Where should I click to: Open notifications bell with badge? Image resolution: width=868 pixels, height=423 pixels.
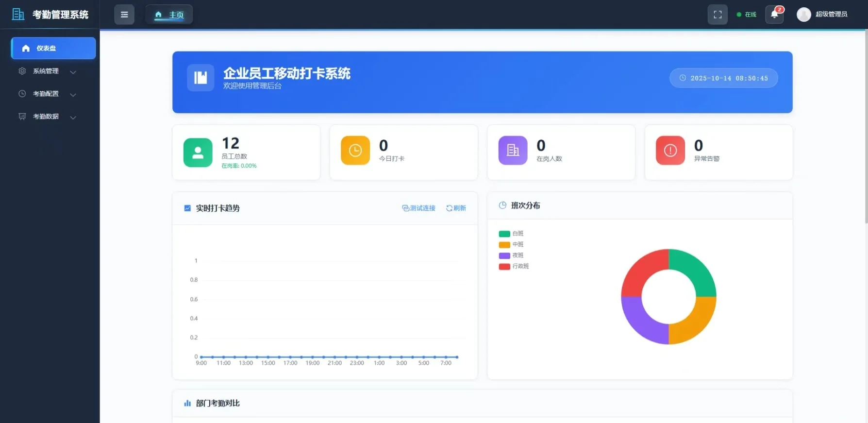(x=774, y=15)
